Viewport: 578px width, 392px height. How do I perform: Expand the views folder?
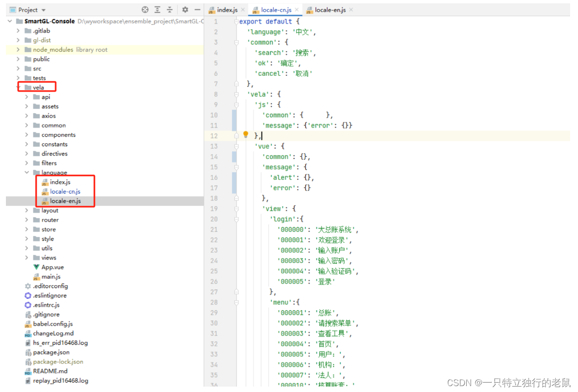[27, 258]
